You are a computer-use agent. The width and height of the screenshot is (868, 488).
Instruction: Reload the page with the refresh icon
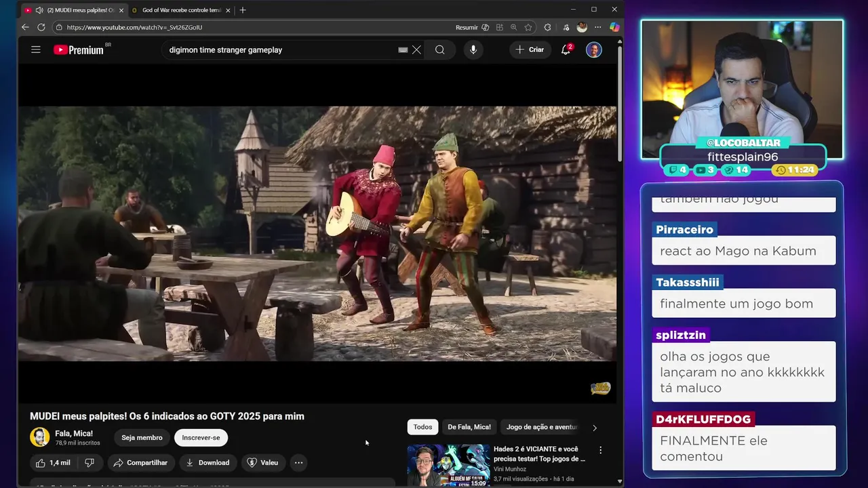tap(41, 27)
